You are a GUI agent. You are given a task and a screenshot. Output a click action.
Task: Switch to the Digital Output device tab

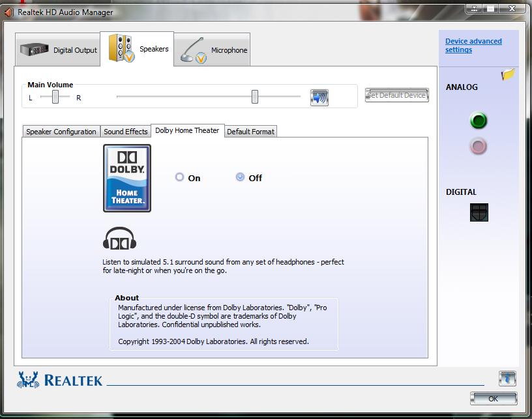click(x=57, y=50)
